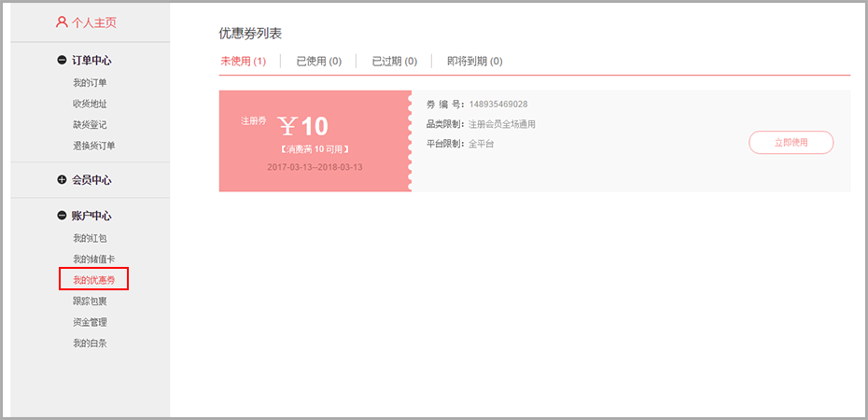The height and width of the screenshot is (420, 868).
Task: Open 缺货登记 out-of-stock registration
Action: click(x=90, y=124)
